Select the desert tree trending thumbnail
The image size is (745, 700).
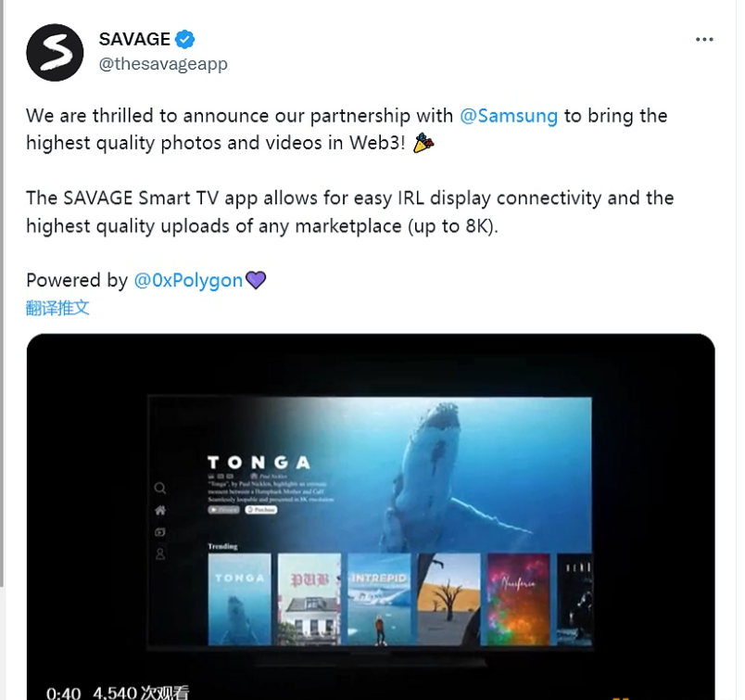449,599
